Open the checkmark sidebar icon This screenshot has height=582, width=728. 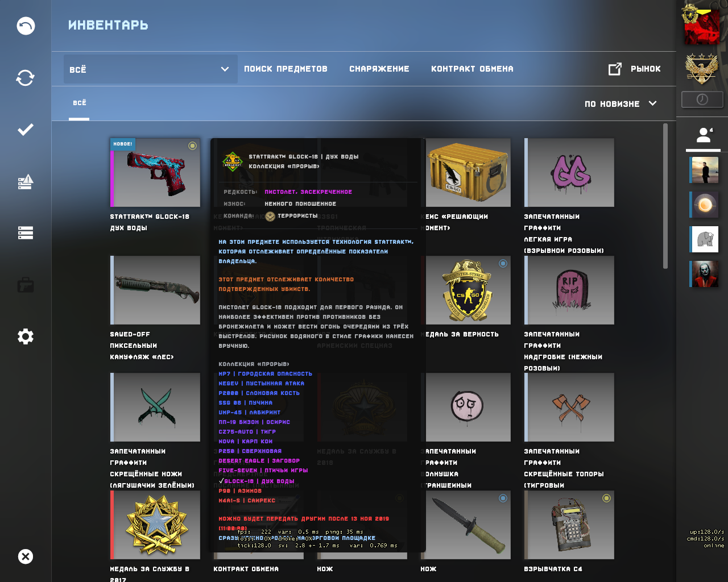coord(26,130)
